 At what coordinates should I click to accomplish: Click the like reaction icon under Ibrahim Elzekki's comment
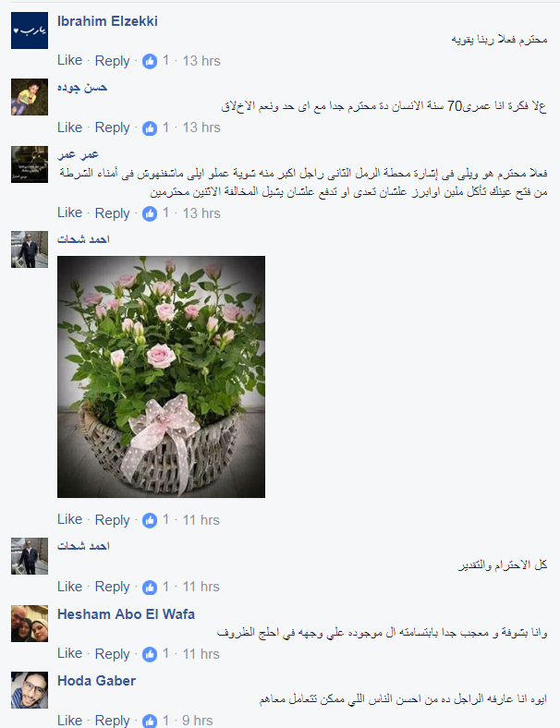click(150, 61)
